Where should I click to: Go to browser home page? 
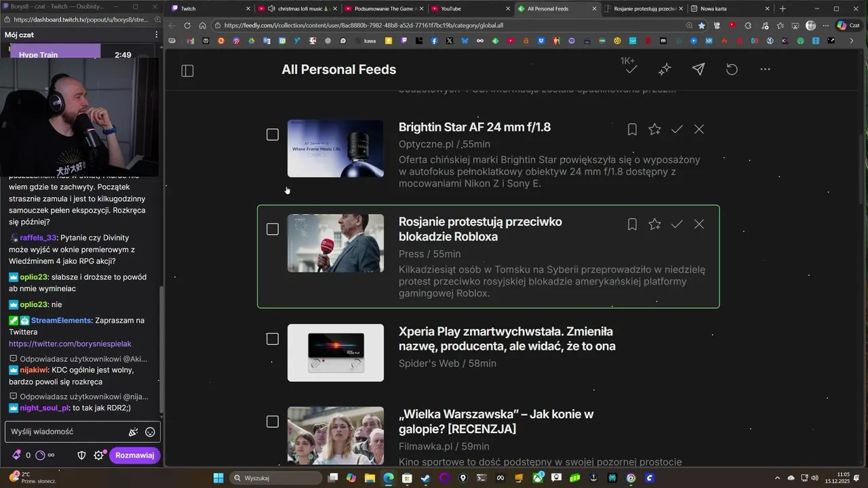(202, 26)
